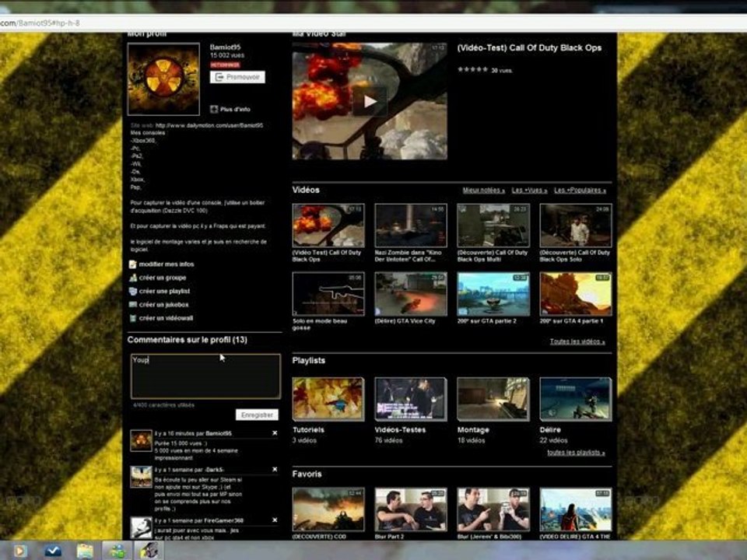Viewport: 747px width, 560px height.
Task: Click the créer un jukebox icon
Action: click(x=133, y=304)
